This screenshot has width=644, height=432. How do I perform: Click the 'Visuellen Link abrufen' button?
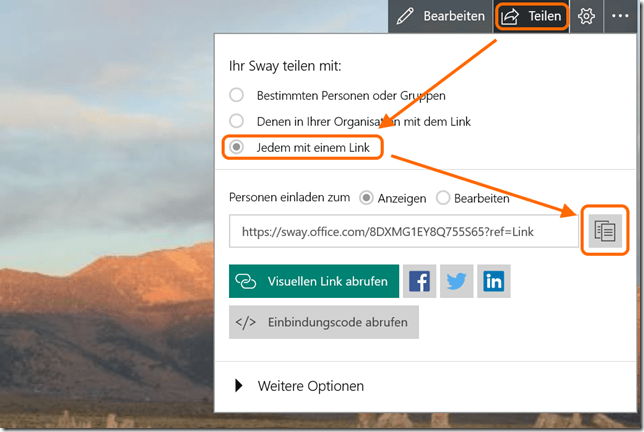(x=314, y=282)
